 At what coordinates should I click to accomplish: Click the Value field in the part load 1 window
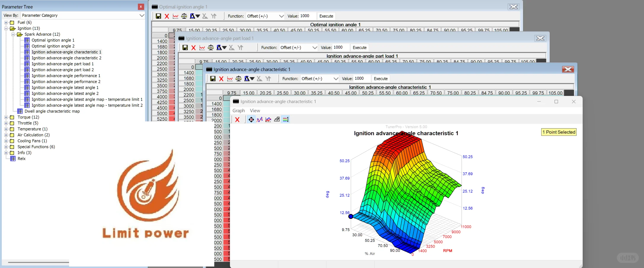coord(341,47)
